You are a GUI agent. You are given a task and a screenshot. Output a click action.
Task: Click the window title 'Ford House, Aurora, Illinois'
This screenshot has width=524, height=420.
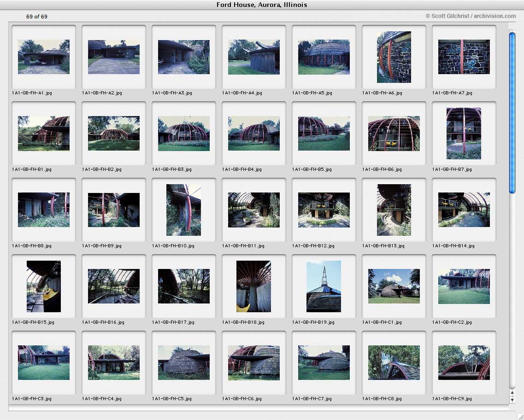[262, 5]
